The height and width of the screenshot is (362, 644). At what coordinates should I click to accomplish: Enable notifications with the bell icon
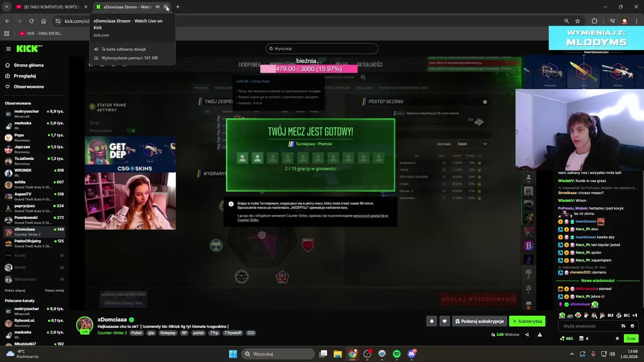click(431, 321)
